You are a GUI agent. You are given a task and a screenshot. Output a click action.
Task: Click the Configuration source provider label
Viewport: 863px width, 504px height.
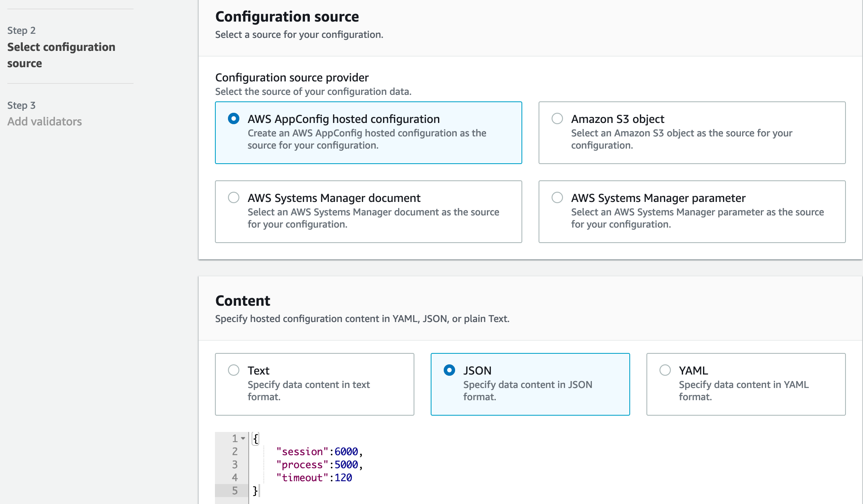click(x=292, y=77)
